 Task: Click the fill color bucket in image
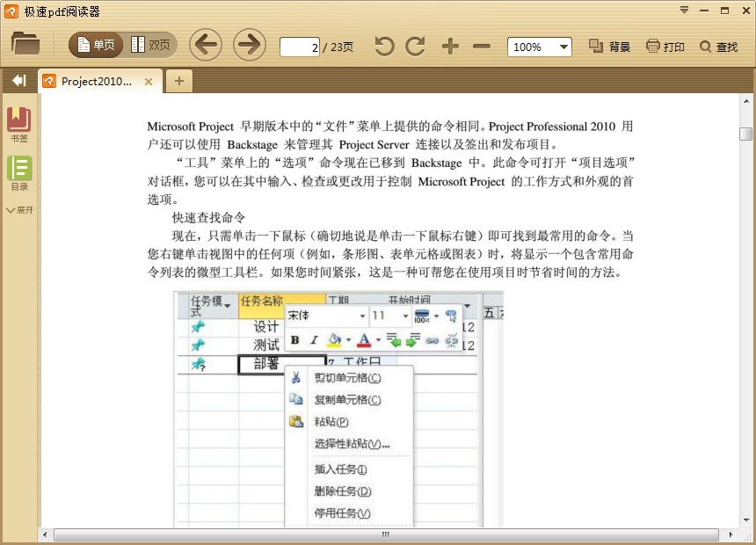point(334,340)
